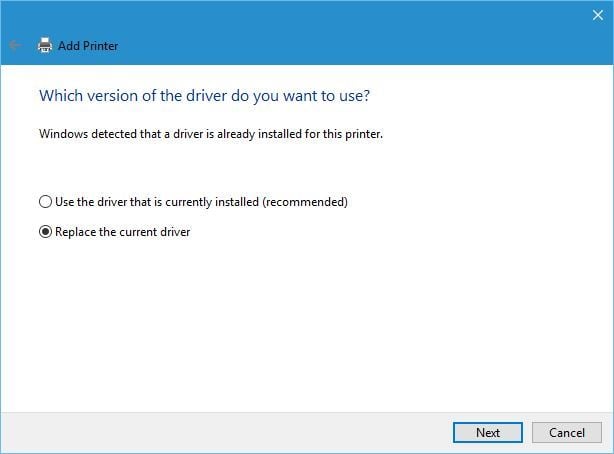Click the 'Which version of the driver' heading
Viewport: 614px width, 454px height.
click(x=204, y=96)
